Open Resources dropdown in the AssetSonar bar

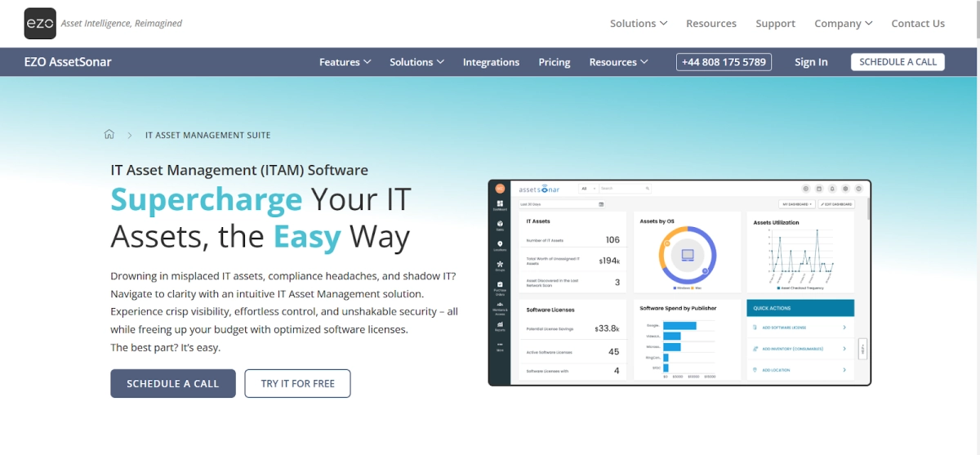619,62
